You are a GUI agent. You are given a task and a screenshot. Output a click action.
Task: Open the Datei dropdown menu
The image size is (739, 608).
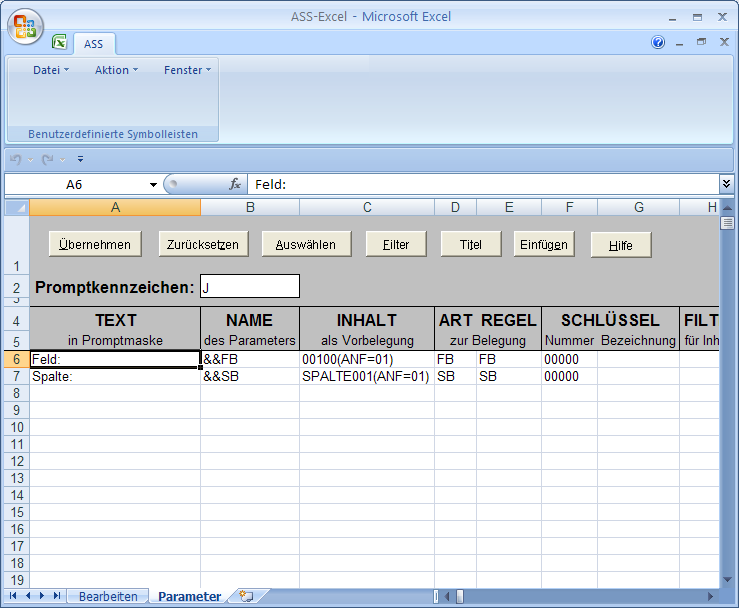(x=51, y=70)
